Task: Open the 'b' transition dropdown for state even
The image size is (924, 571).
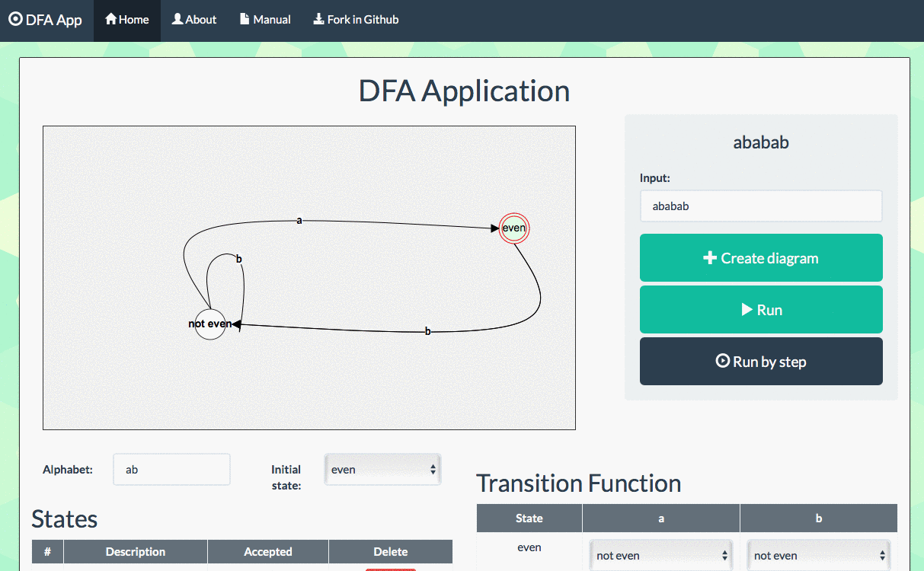Action: [817, 555]
